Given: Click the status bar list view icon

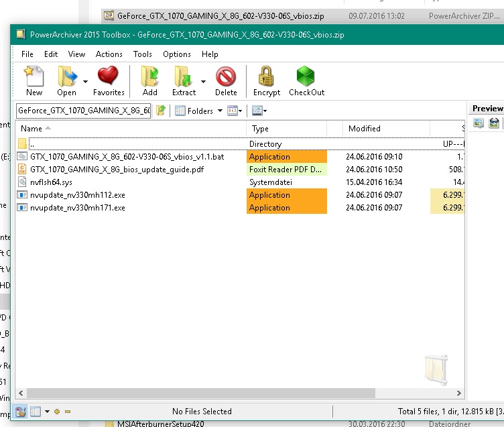Looking at the screenshot, I should (36, 412).
